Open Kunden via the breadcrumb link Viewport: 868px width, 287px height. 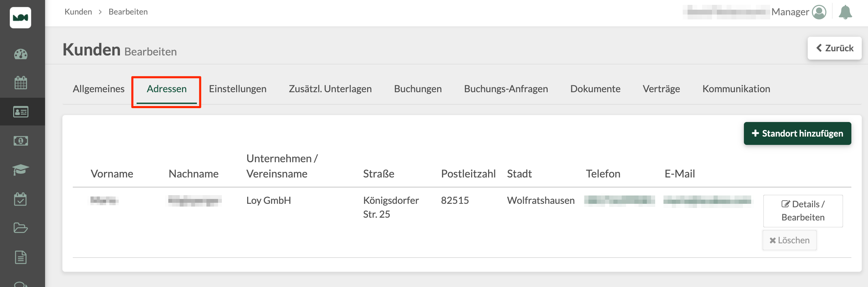point(78,11)
